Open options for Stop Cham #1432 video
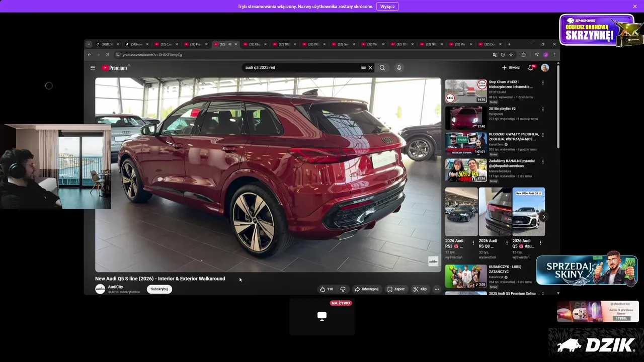The image size is (644, 362). tap(543, 82)
